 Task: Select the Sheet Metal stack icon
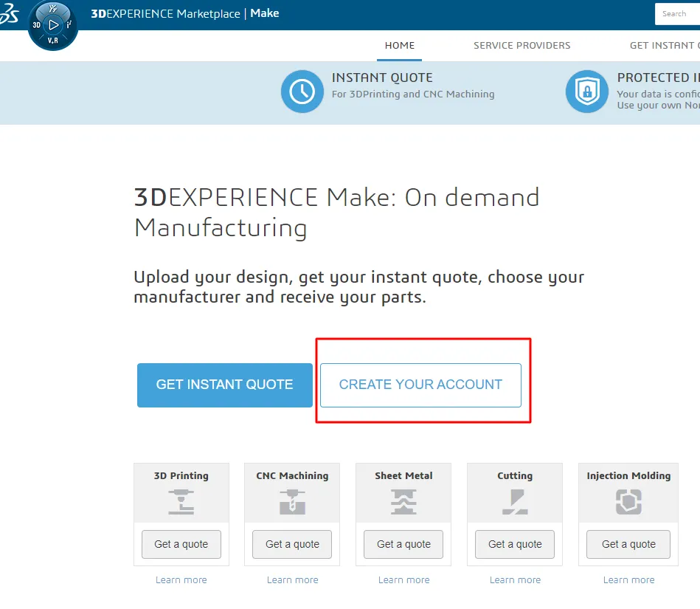[x=403, y=503]
